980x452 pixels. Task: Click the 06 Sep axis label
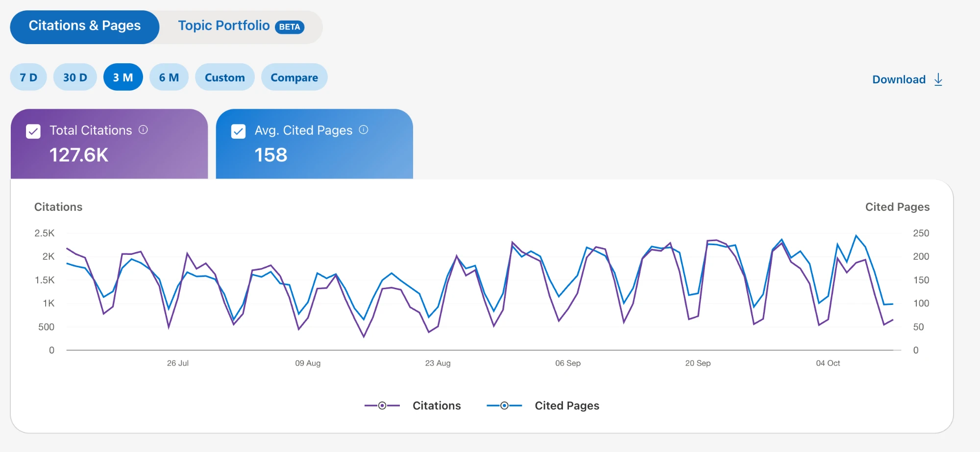pos(568,363)
